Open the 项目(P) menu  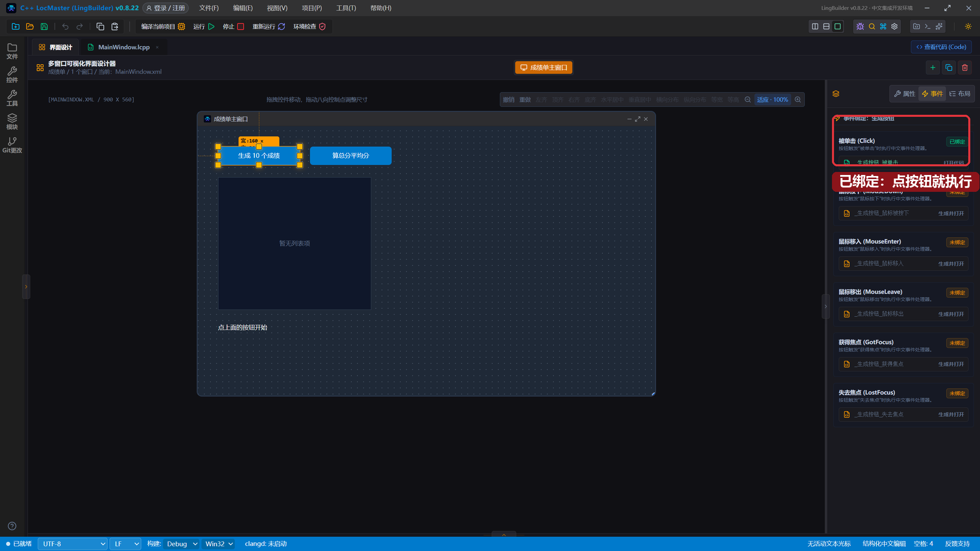click(311, 8)
